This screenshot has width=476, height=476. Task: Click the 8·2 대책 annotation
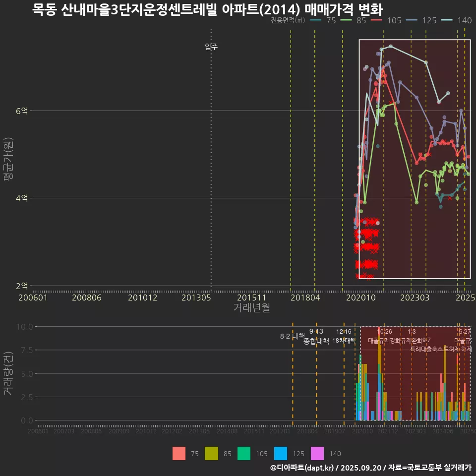click(x=292, y=336)
